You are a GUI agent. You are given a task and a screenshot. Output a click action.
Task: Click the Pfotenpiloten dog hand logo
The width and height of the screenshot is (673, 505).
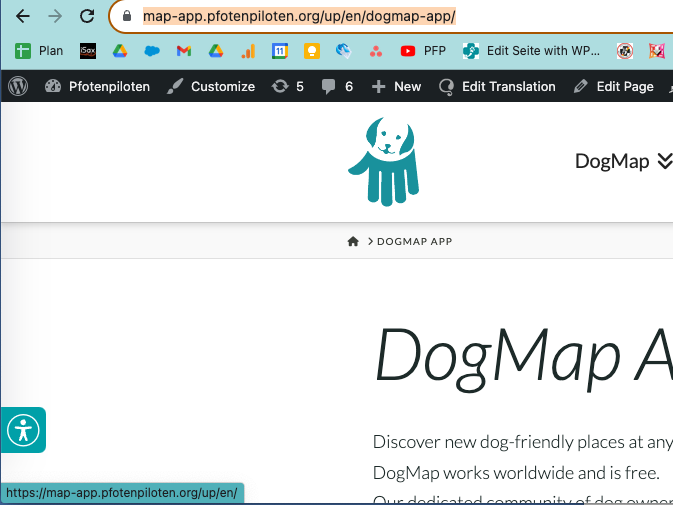pos(384,161)
